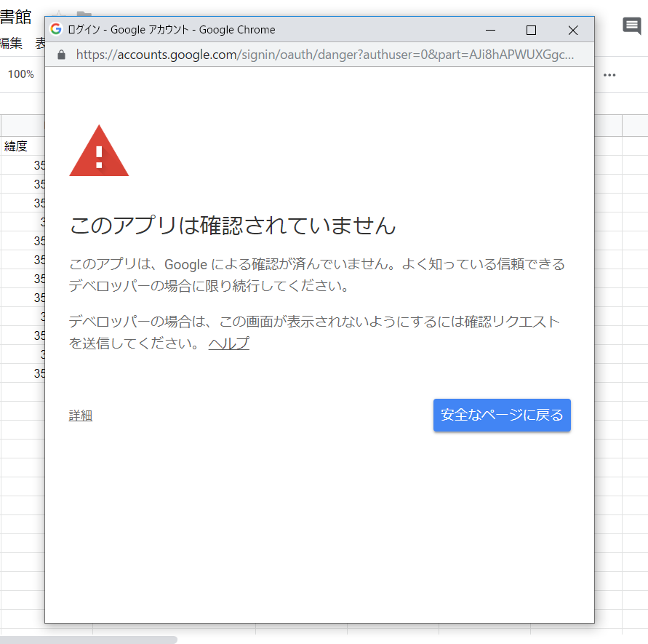Open comments icon in the Sheets window
Viewport: 648px width, 644px height.
[631, 26]
